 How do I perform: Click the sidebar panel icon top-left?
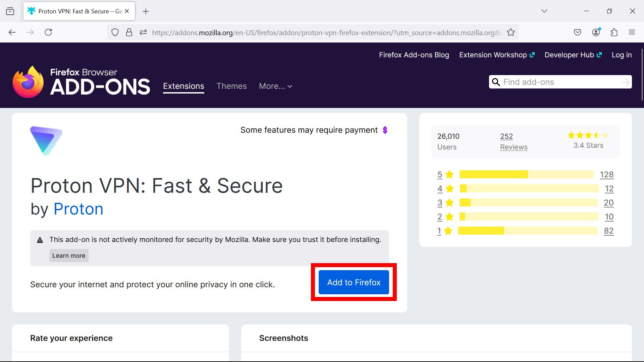[10, 11]
